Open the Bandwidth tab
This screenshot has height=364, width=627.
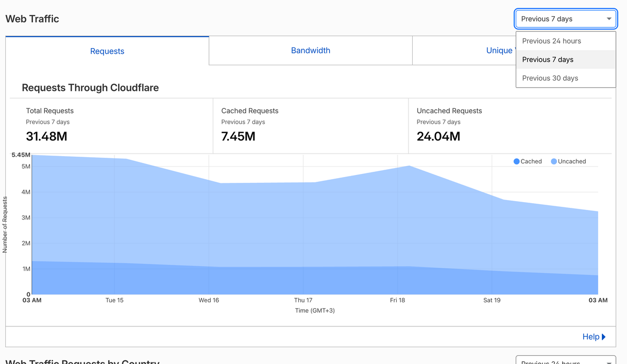pyautogui.click(x=310, y=51)
